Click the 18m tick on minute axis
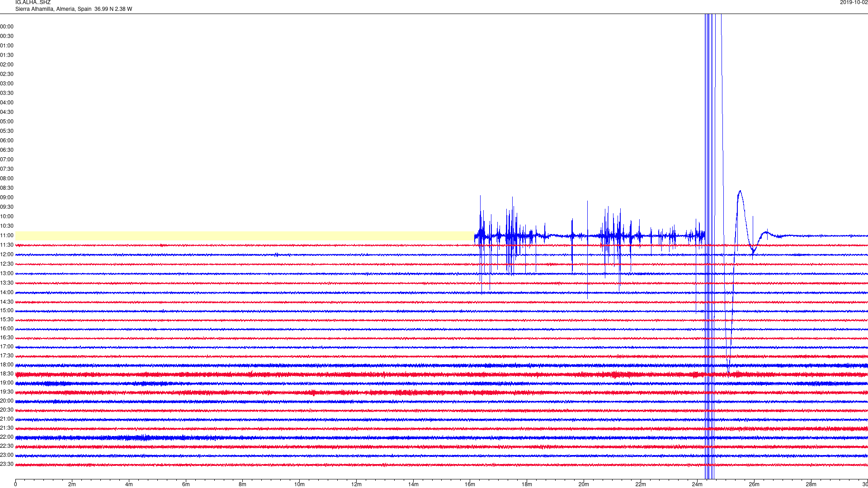Screen dimensions: 868x488 click(x=527, y=484)
